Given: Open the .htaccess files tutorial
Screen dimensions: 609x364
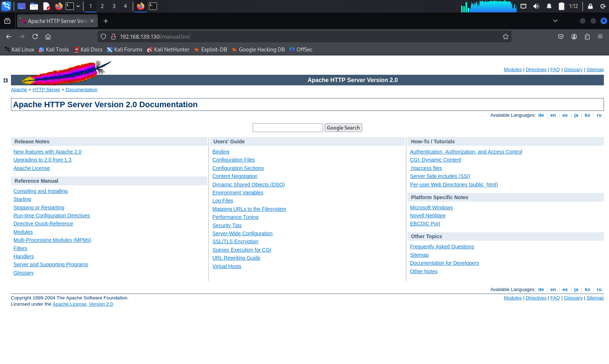Looking at the screenshot, I should pos(426,168).
